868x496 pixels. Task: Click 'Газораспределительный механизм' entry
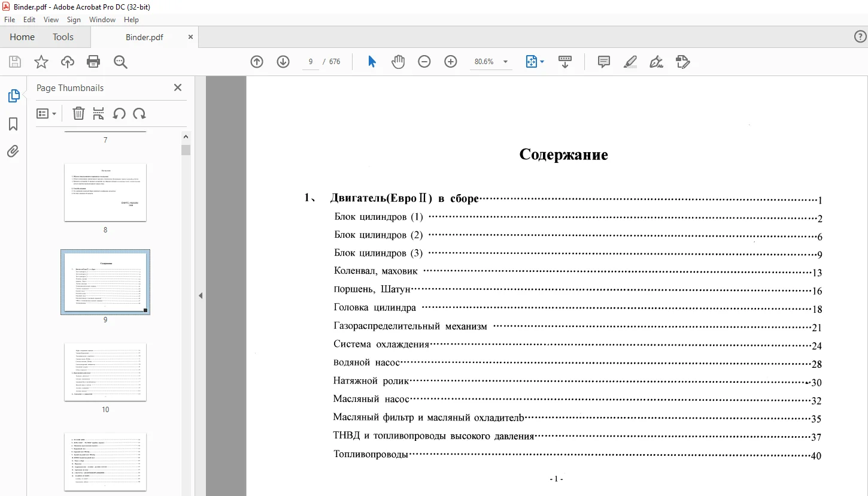click(410, 326)
